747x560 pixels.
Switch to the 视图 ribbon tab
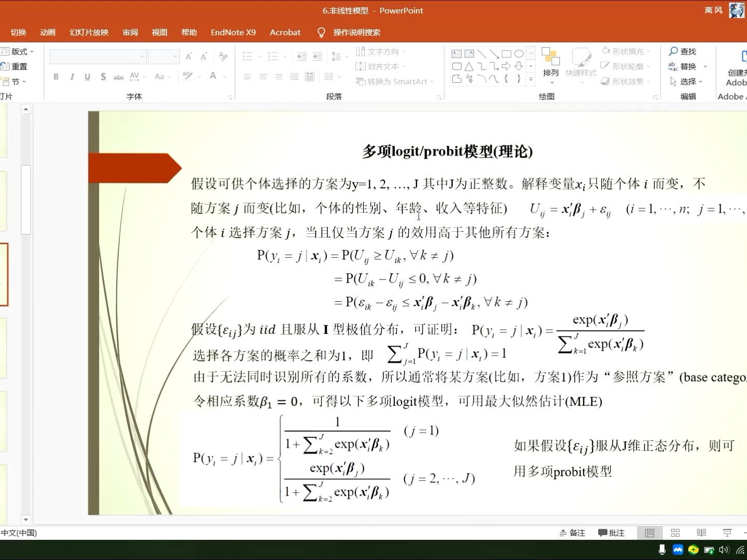[159, 32]
